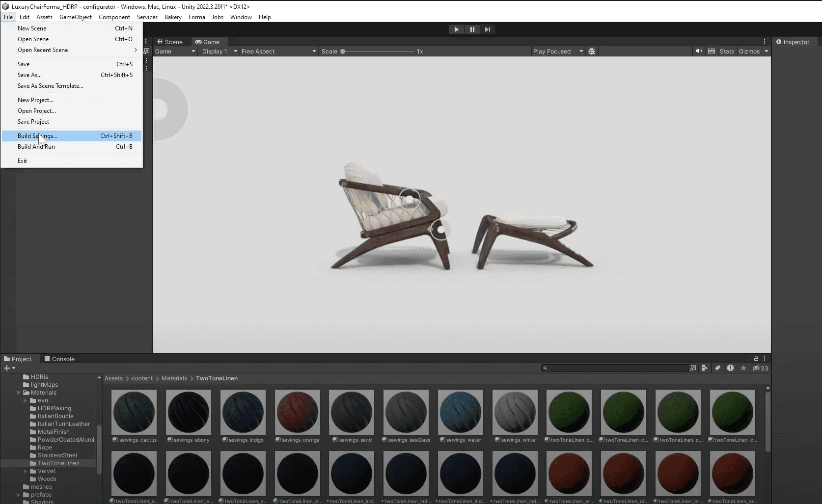
Task: Mute audio in the Game view
Action: pos(699,51)
